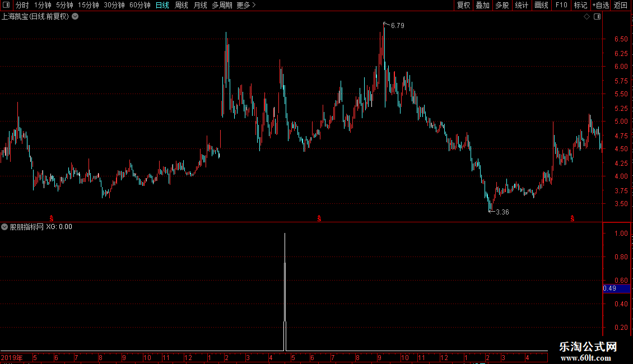This screenshot has height=364, width=633.
Task: Click the 标记 mark button
Action: pos(580,5)
